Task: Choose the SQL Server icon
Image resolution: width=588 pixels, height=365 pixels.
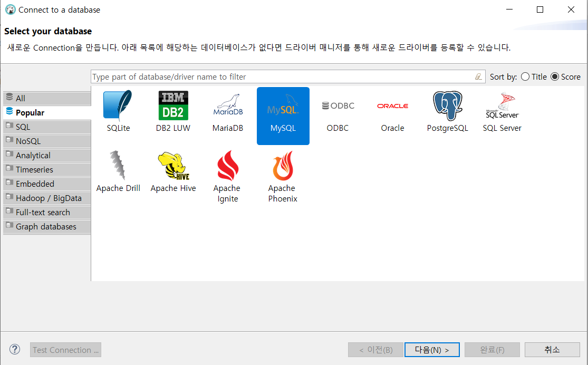Action: 502,106
